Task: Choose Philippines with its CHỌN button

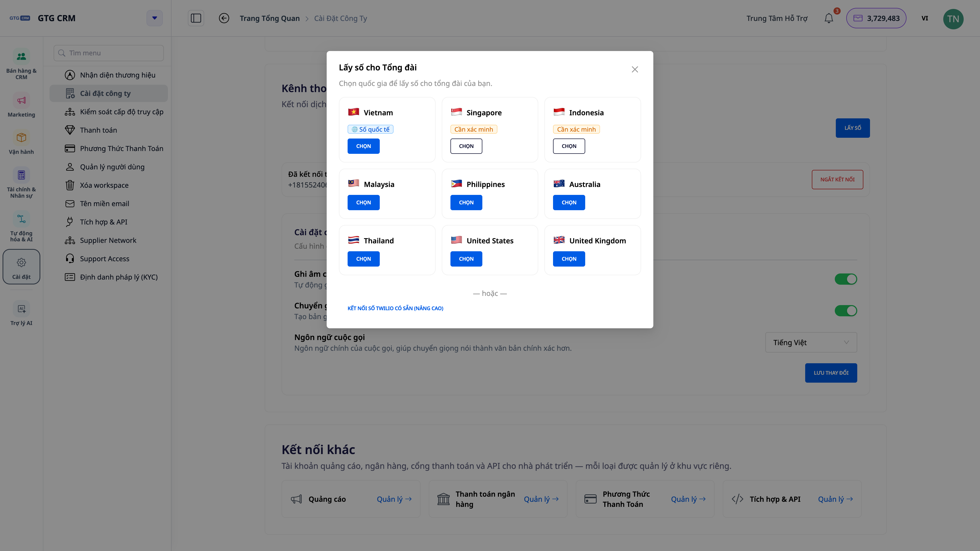Action: 466,202
